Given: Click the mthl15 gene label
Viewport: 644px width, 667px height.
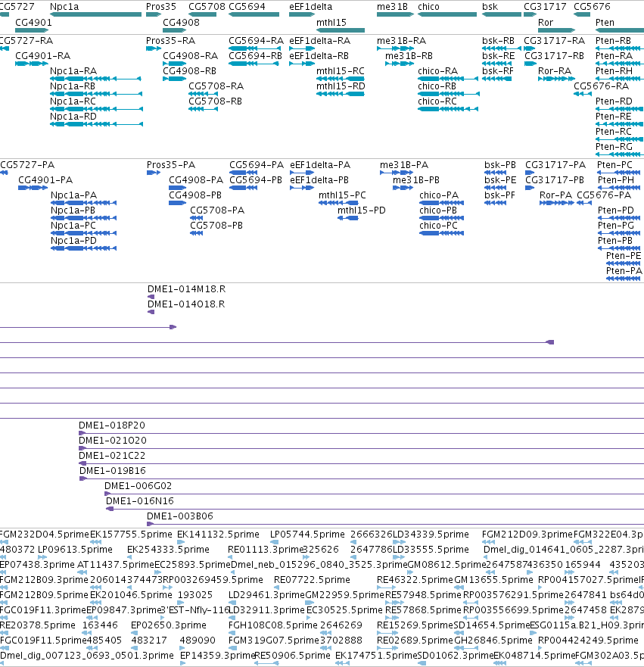Looking at the screenshot, I should 331,23.
